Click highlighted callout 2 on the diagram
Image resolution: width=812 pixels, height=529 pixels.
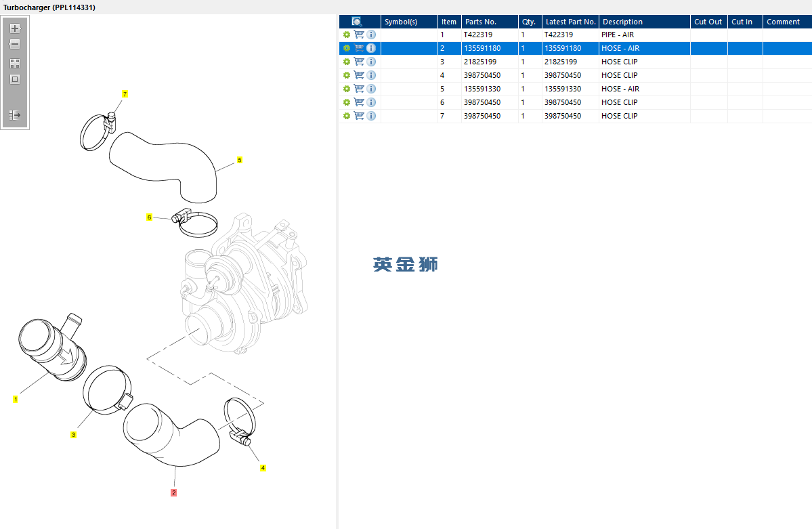pyautogui.click(x=173, y=492)
